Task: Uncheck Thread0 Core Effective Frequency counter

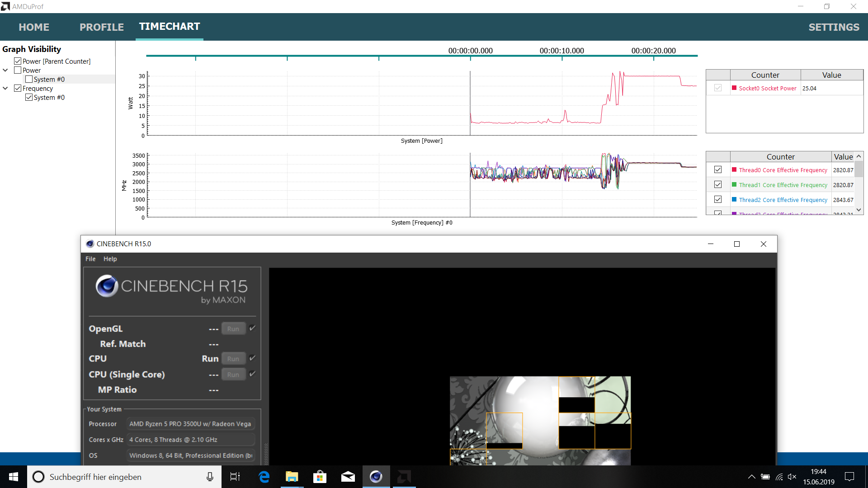Action: tap(718, 169)
